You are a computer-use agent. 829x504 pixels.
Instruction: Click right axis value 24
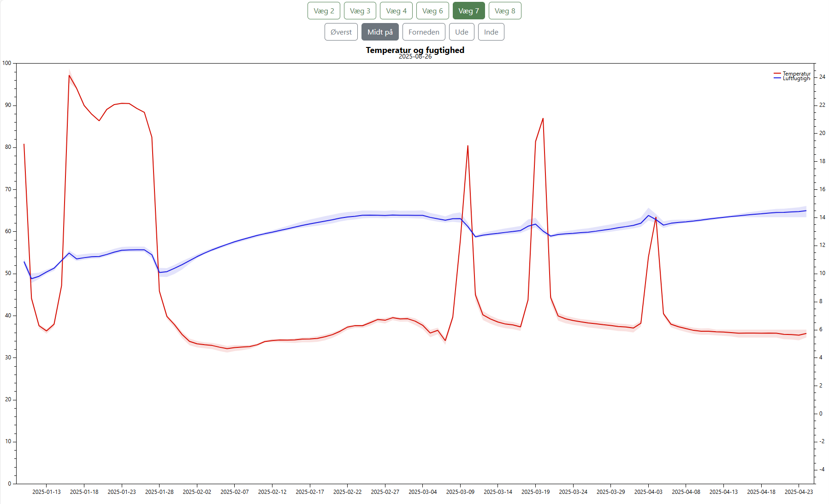822,77
